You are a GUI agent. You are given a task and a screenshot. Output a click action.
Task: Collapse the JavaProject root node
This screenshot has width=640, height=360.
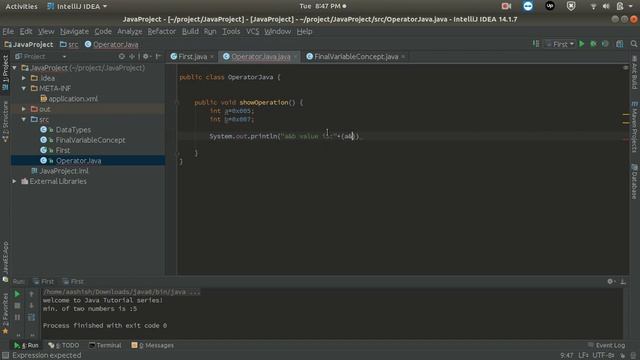tap(15, 68)
